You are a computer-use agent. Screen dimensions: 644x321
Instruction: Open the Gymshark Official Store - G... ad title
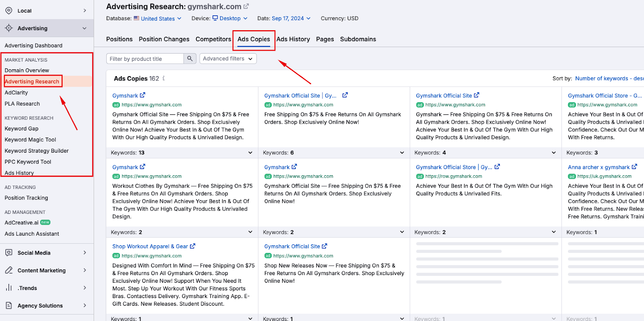(x=605, y=95)
